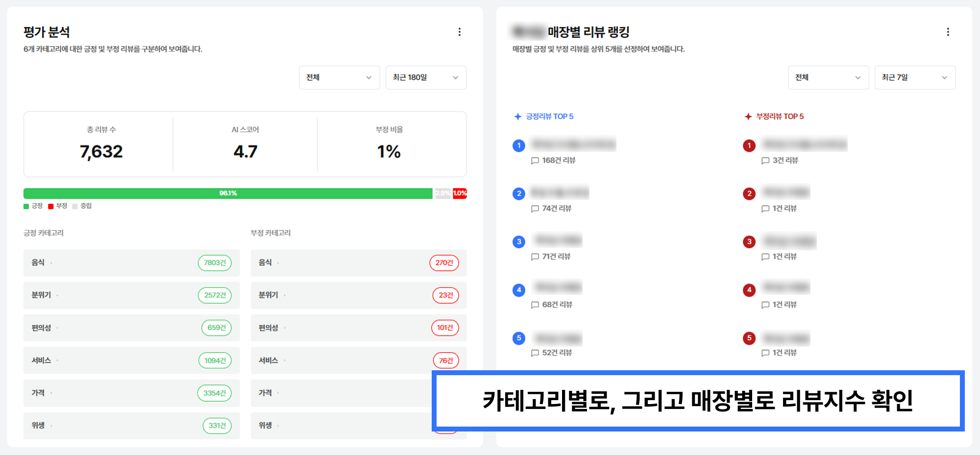980x455 pixels.
Task: Open the 전체 dropdown in 평가 분석
Action: click(x=339, y=77)
